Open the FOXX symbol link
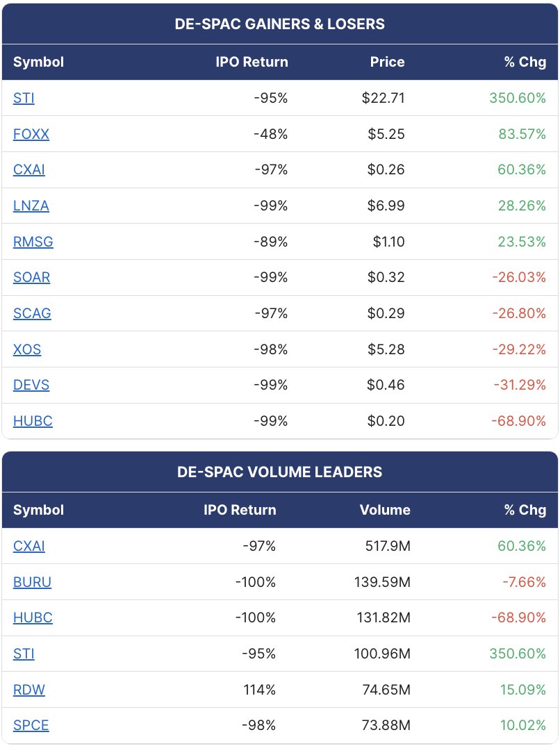Image resolution: width=560 pixels, height=746 pixels. click(x=31, y=134)
